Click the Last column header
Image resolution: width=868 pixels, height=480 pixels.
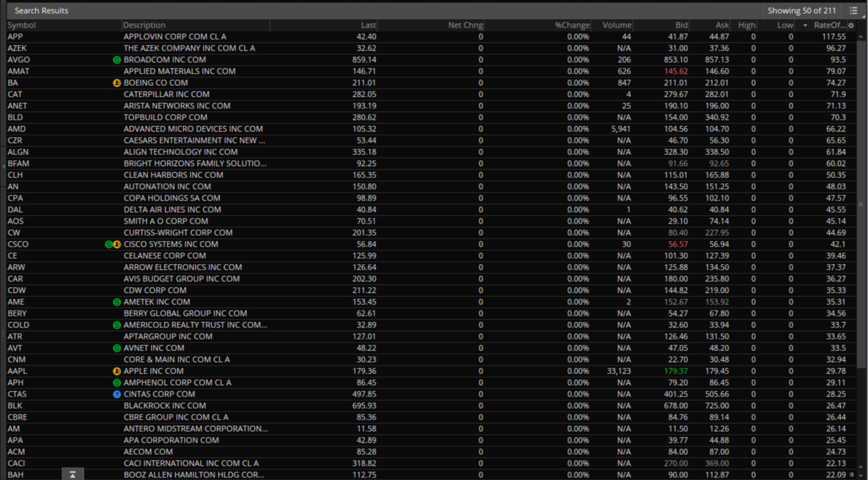368,25
